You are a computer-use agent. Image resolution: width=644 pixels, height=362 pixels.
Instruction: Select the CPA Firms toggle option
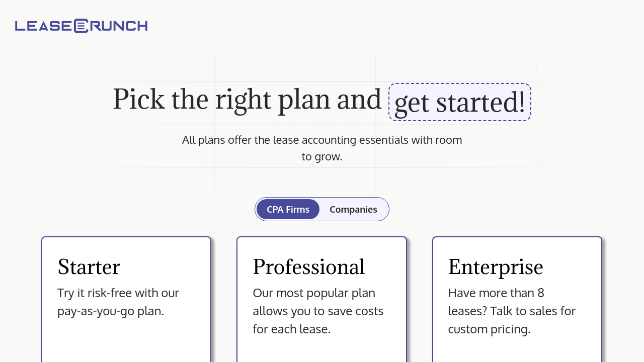[288, 210]
